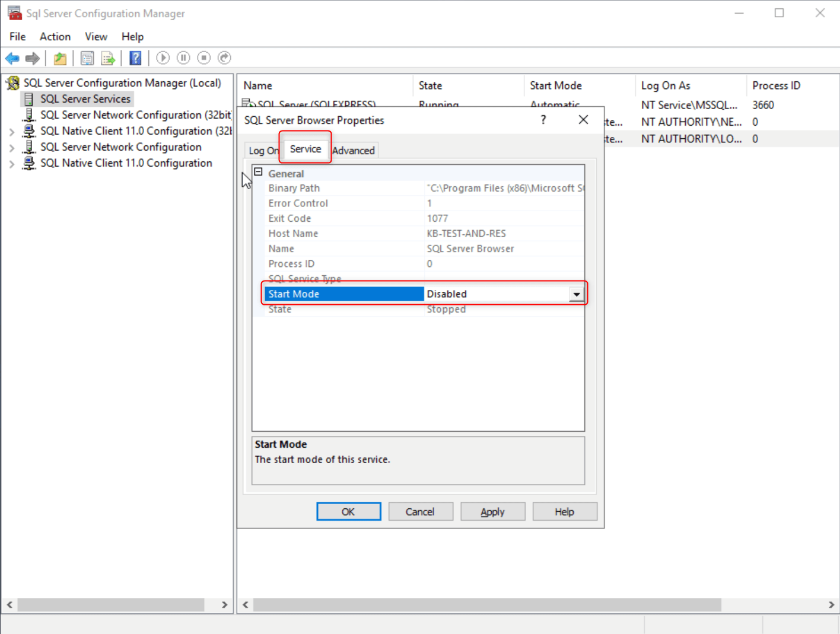Click the Pause service icon
The height and width of the screenshot is (634, 840).
click(x=183, y=58)
